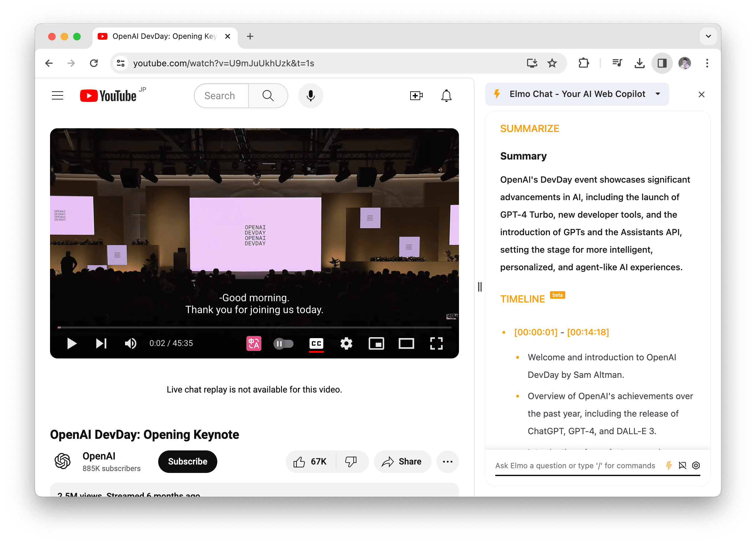This screenshot has width=756, height=543.
Task: Click the 885K subscribers text
Action: [x=111, y=468]
